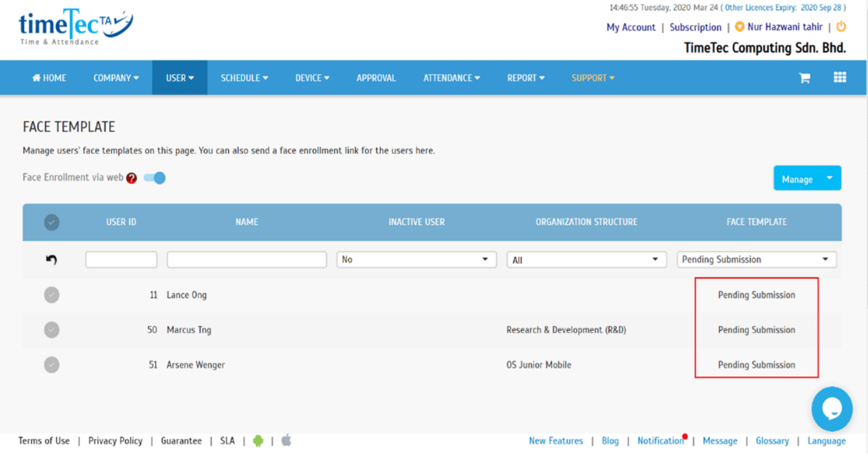Click Pending Submission status for Arsene Wenger
The width and height of the screenshot is (868, 456).
coord(757,365)
